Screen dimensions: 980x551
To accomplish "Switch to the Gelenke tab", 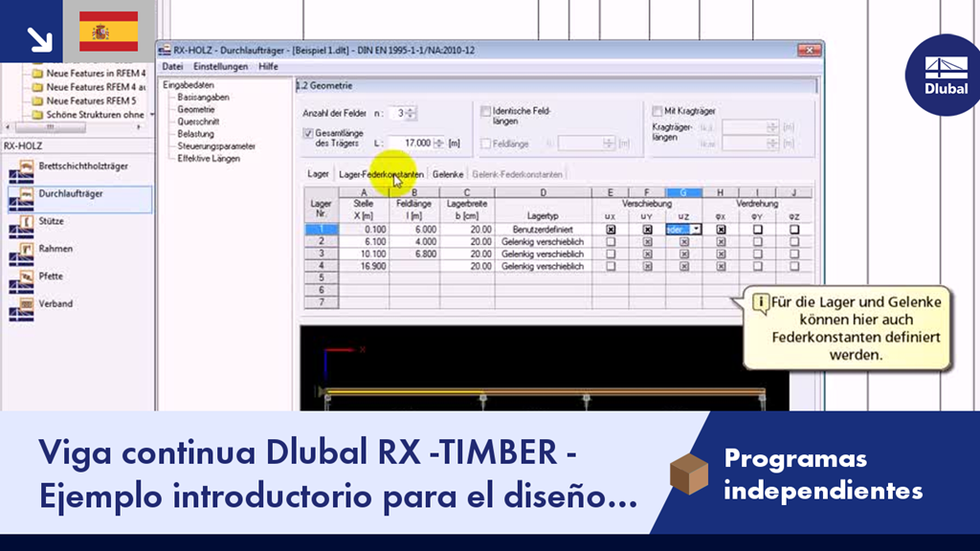I will [x=448, y=174].
